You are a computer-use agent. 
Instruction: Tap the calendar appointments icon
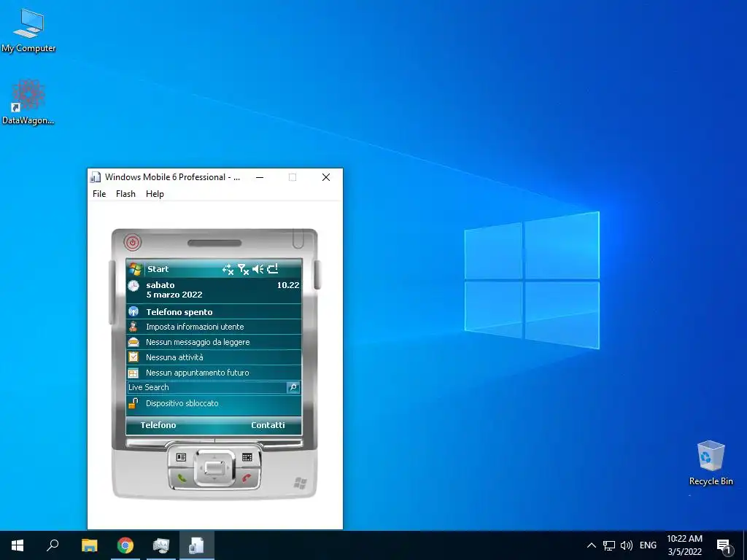coord(133,373)
